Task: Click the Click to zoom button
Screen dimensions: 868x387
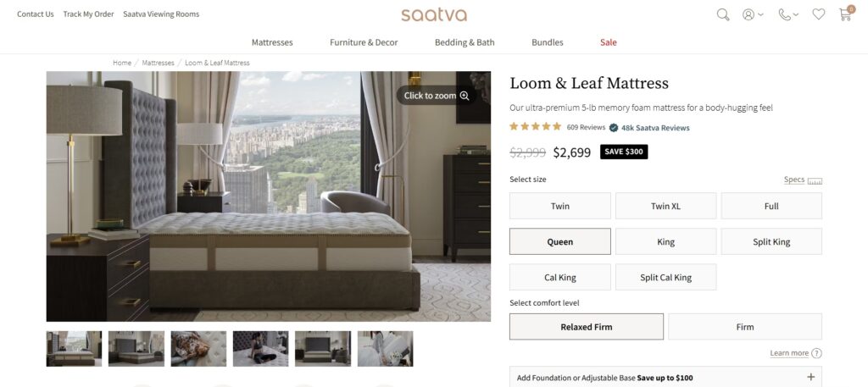Action: [437, 96]
